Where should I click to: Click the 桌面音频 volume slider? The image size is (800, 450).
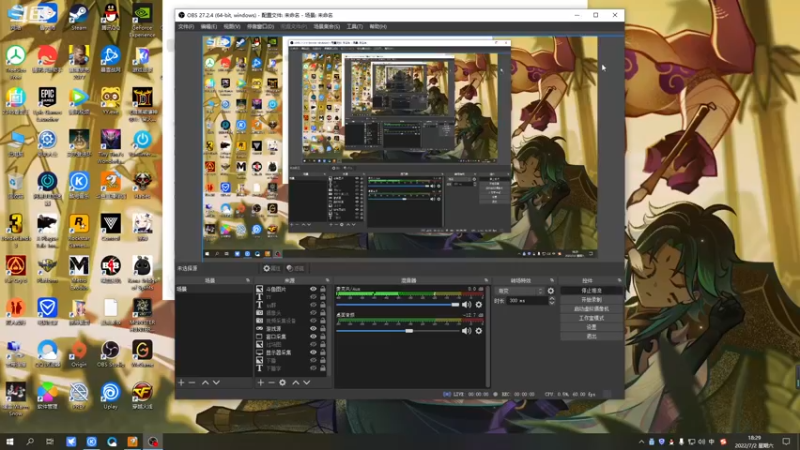397,331
